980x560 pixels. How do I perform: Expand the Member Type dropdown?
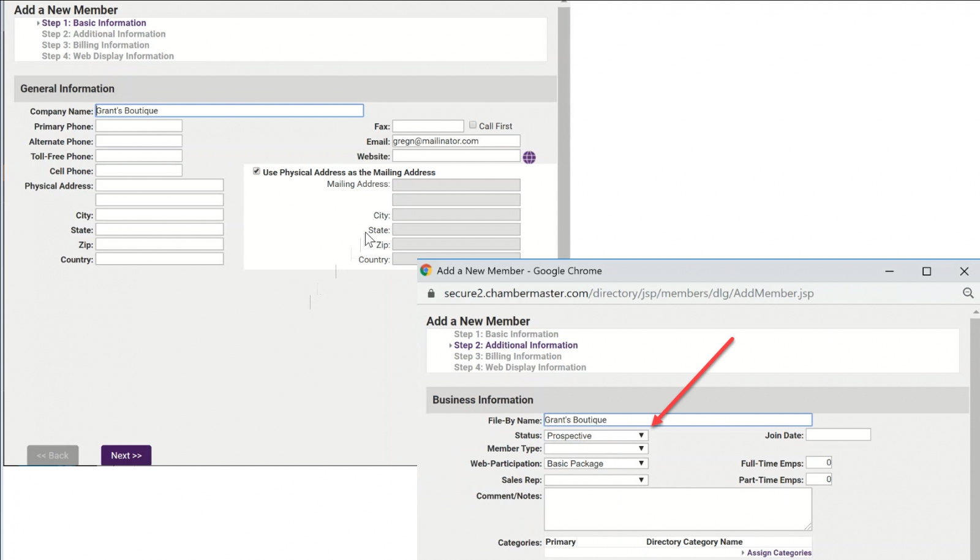pos(595,449)
